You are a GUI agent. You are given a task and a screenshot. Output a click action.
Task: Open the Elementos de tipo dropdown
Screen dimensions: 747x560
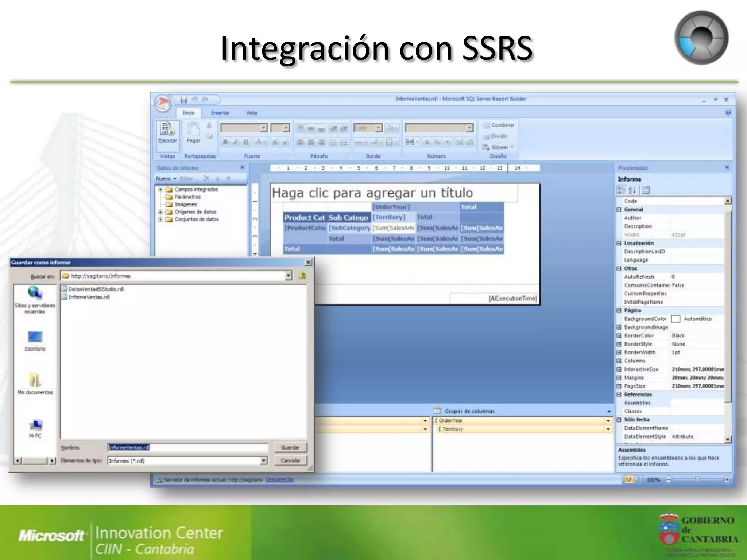tap(264, 461)
